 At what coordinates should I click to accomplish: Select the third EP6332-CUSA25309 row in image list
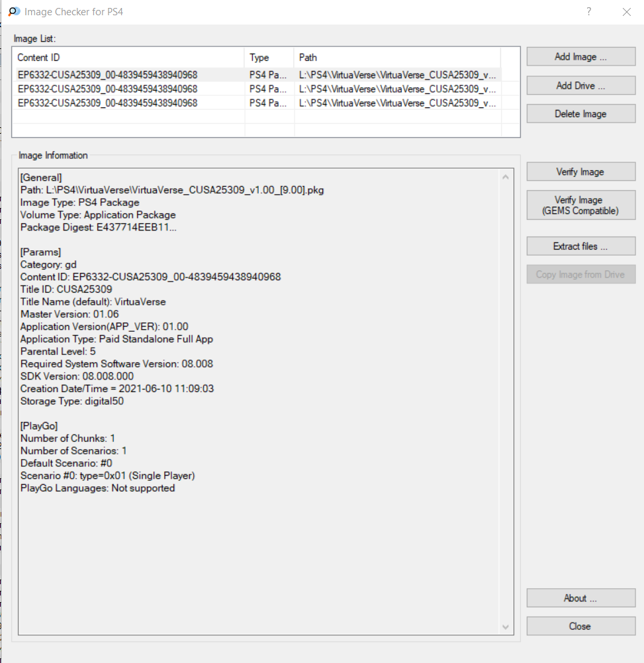click(x=257, y=103)
